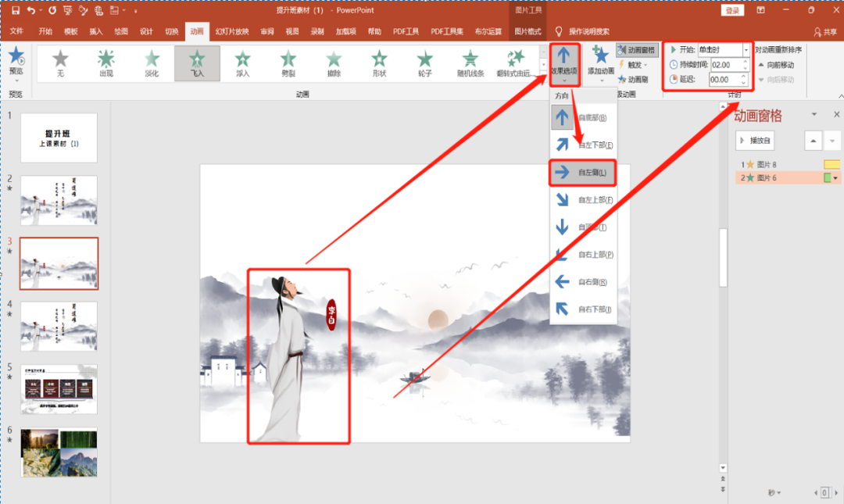
Task: Switch to the 幻灯片放映 slideshow tab
Action: 232,32
